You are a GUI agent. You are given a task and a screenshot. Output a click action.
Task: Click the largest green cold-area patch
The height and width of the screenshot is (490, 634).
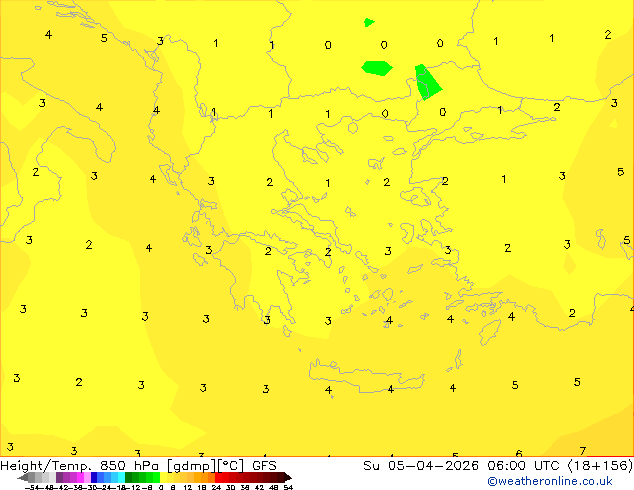coord(428,82)
